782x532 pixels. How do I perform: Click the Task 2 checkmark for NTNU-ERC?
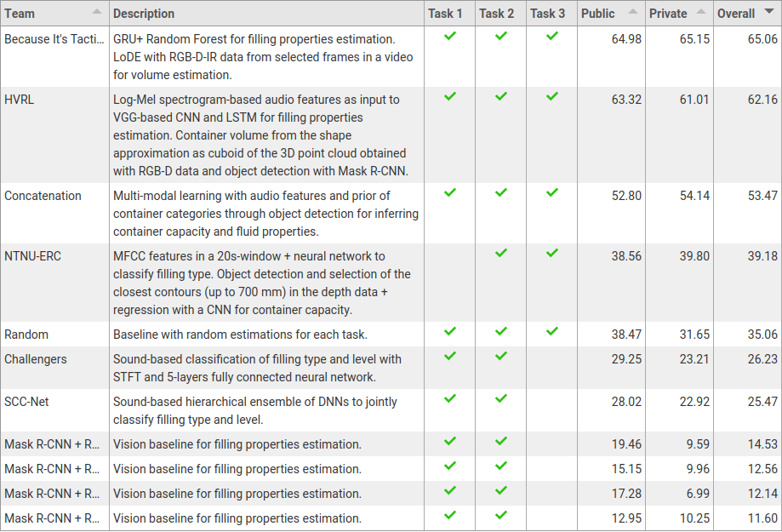[501, 253]
